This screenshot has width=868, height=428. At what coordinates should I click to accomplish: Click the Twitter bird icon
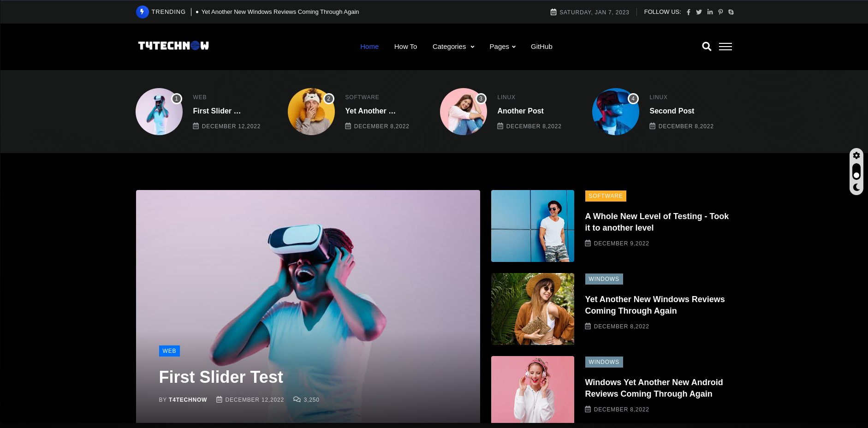click(x=699, y=12)
